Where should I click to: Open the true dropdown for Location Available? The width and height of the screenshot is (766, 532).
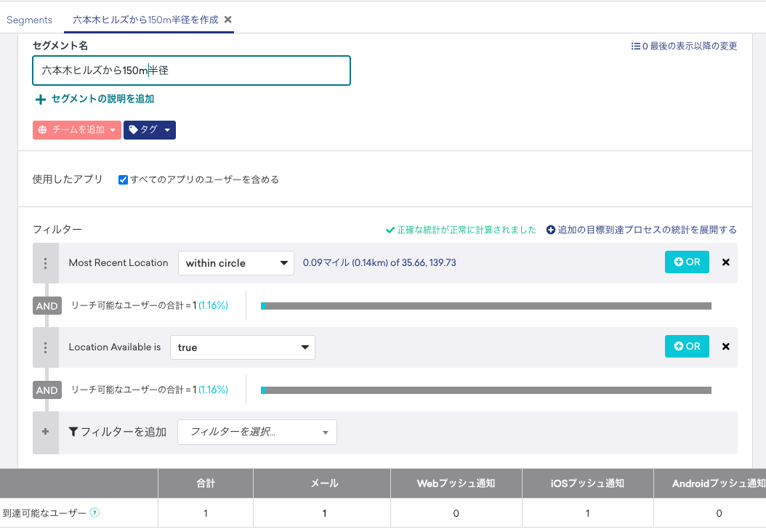[x=242, y=347]
